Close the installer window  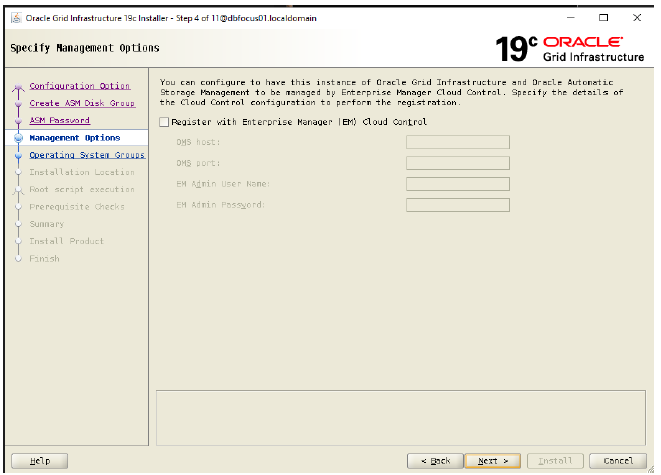coord(637,18)
